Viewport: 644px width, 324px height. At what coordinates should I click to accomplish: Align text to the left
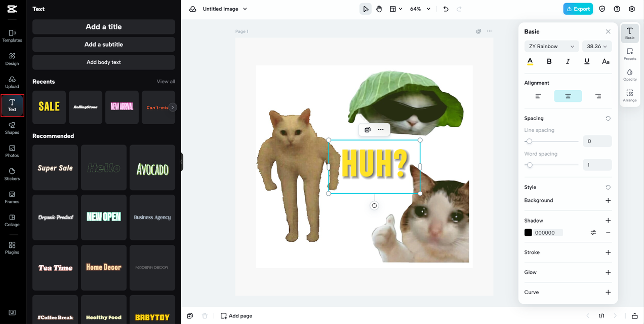[538, 96]
